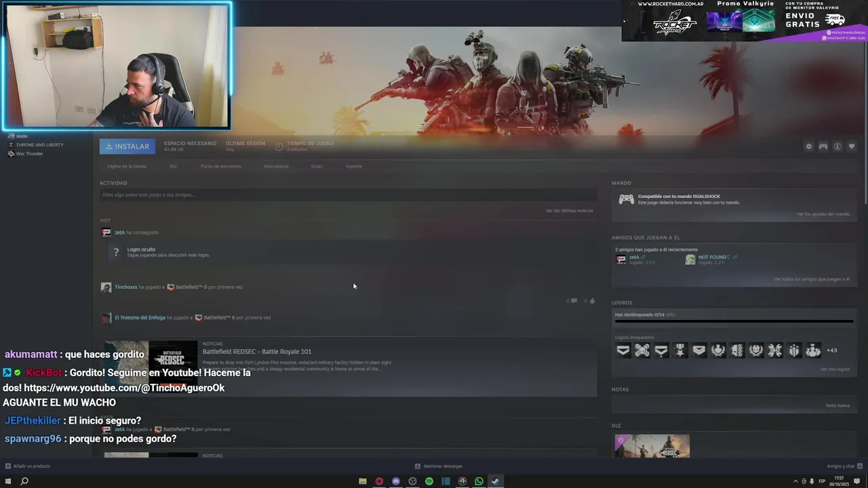Click +43 more achievements indicator

coord(832,350)
